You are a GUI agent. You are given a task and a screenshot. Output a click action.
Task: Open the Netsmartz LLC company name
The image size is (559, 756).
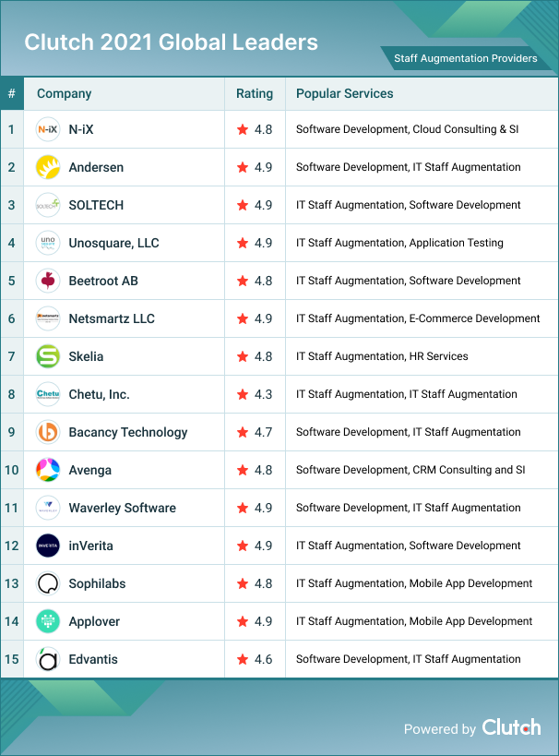click(x=112, y=318)
